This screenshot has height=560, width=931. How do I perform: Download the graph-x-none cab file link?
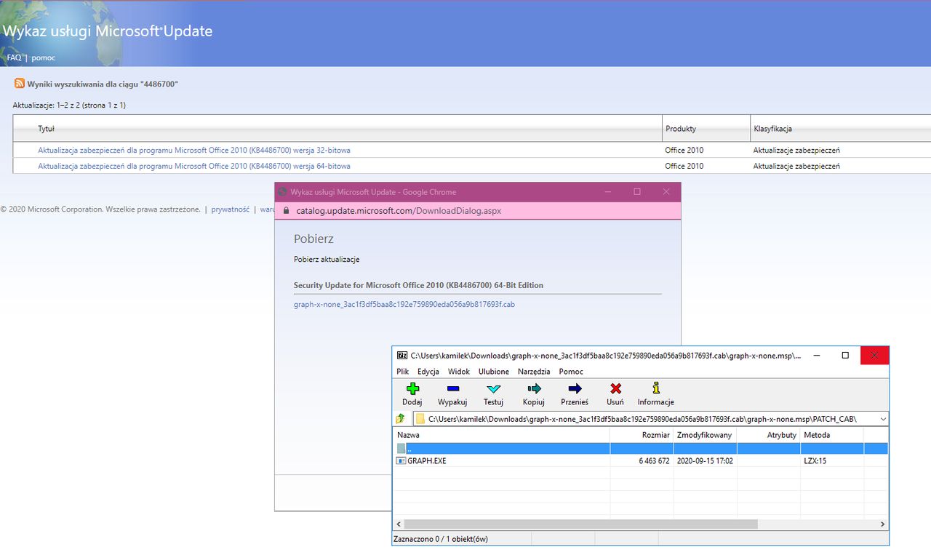(404, 305)
